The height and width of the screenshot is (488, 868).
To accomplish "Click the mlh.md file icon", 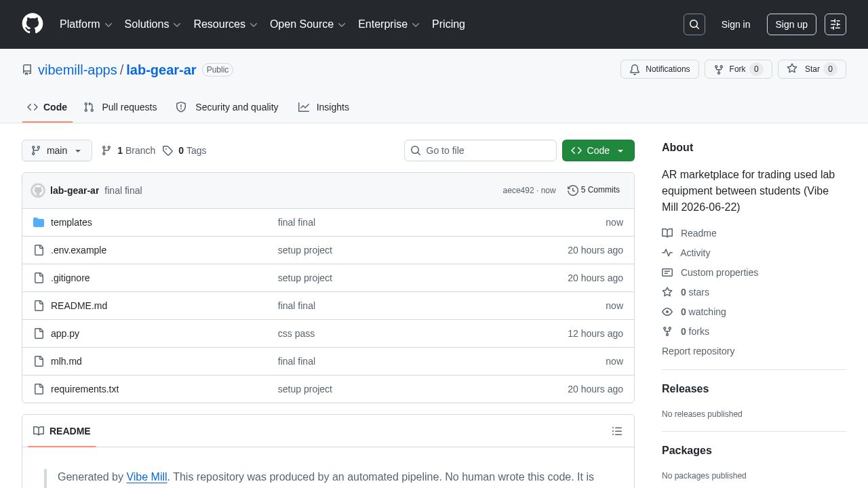I will click(x=39, y=361).
